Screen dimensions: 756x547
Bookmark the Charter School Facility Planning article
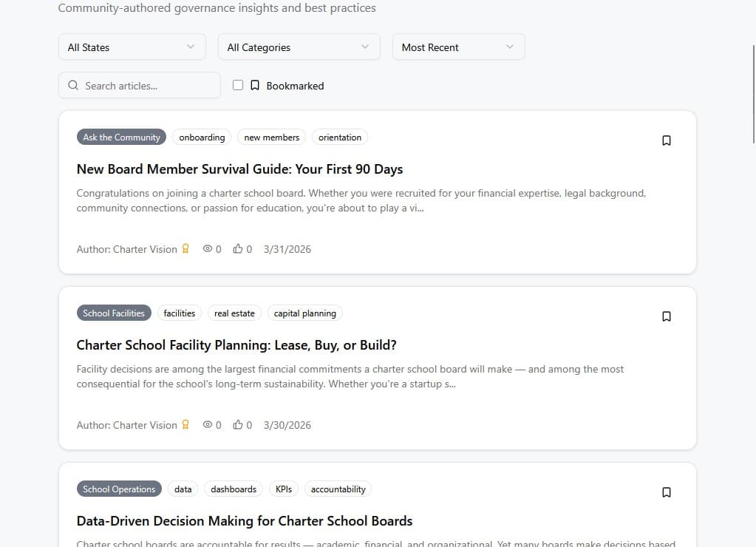click(x=667, y=316)
